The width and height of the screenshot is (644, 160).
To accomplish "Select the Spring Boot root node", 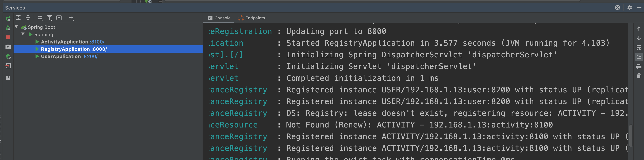I will 41,27.
